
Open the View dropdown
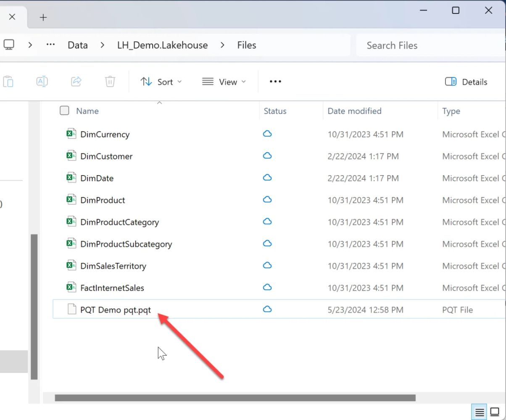pos(224,82)
